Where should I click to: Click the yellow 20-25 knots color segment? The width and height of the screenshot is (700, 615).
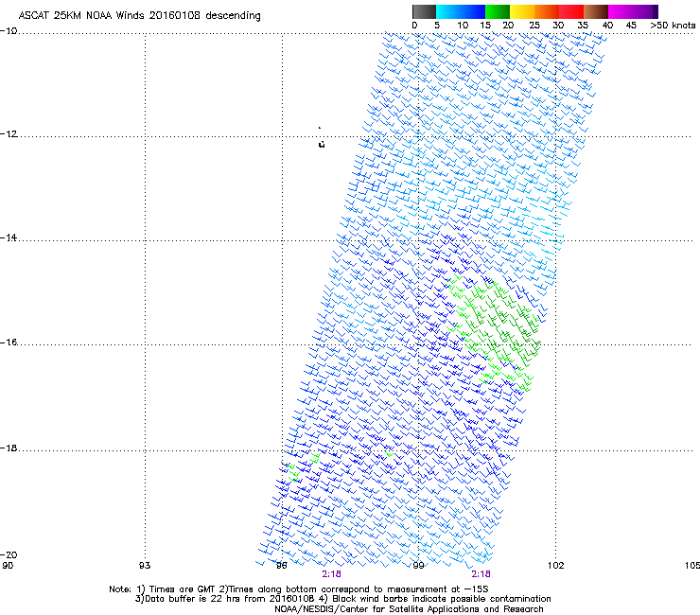click(x=522, y=11)
